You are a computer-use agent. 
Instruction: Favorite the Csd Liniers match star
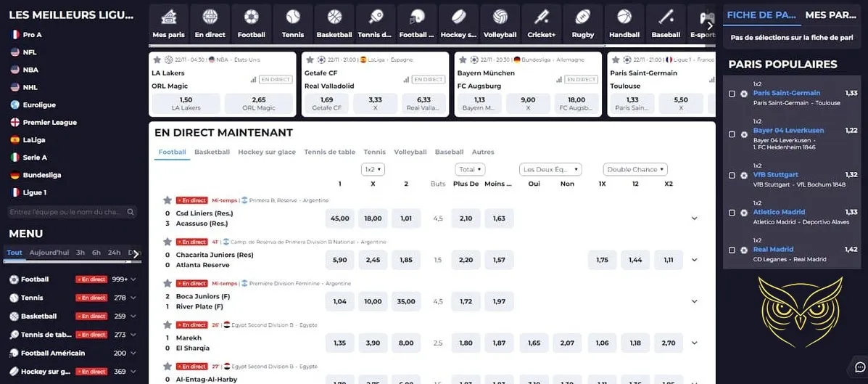tap(168, 200)
